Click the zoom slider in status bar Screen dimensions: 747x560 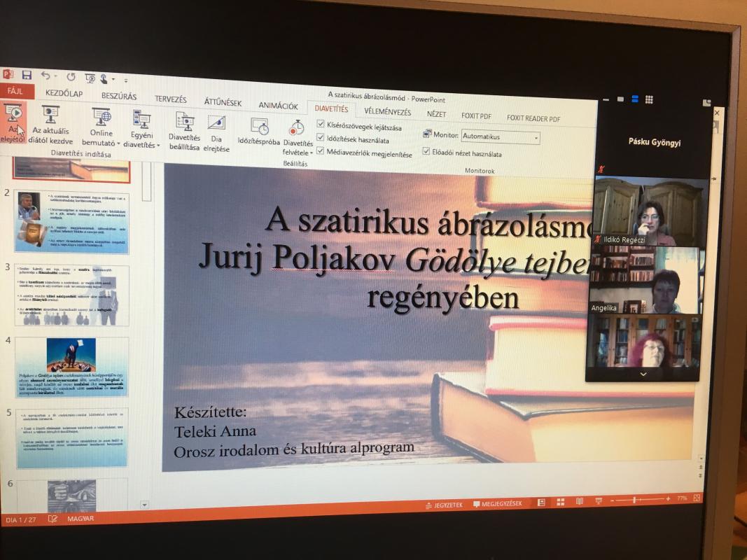point(636,500)
